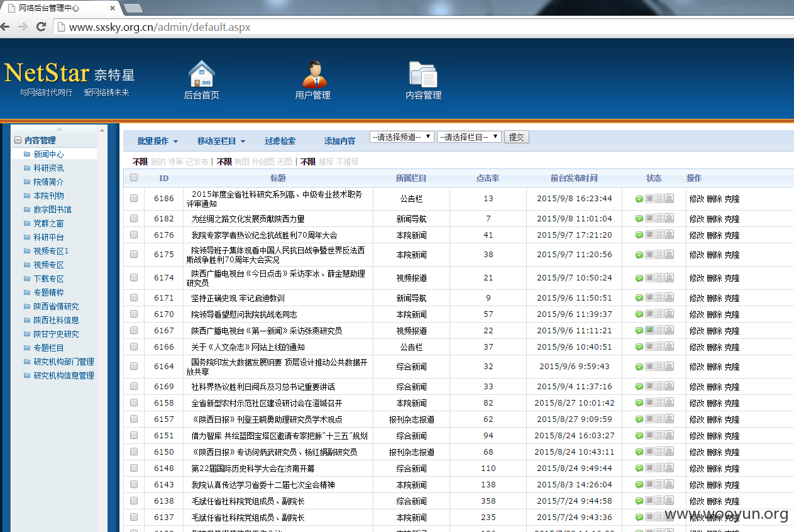This screenshot has height=532, width=794.
Task: Tick the checkbox for article 6176
Action: pyautogui.click(x=134, y=235)
